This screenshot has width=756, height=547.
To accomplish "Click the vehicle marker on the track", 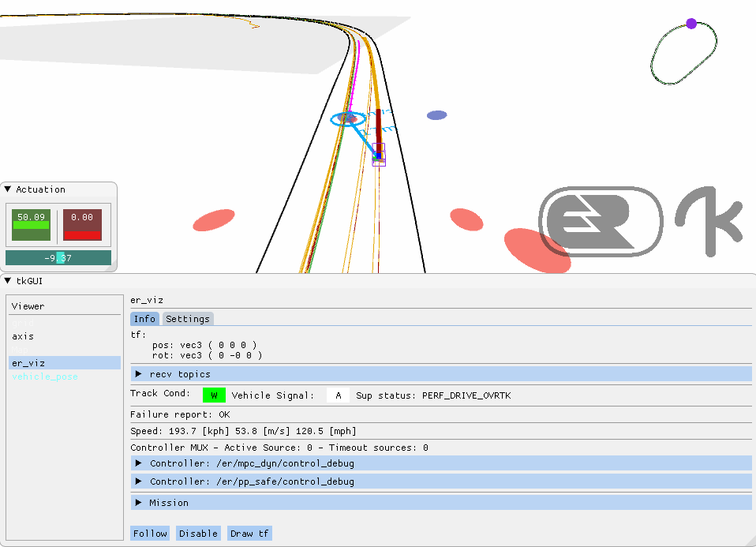I will (x=379, y=155).
